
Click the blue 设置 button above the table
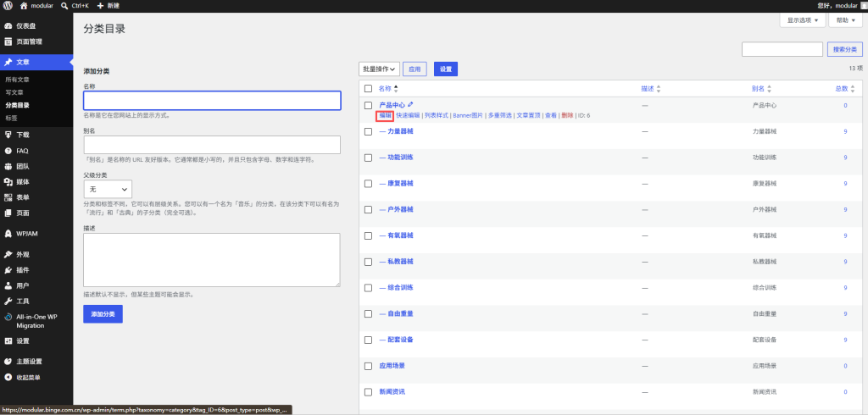coord(446,69)
